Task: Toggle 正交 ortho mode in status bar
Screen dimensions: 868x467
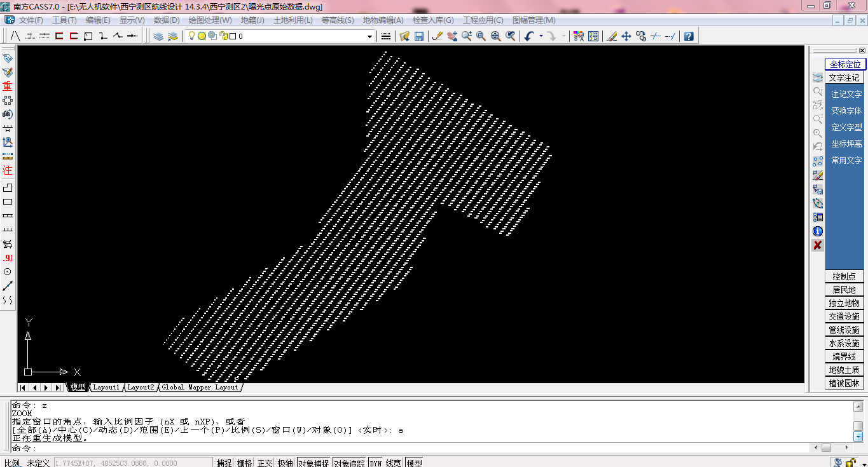Action: click(x=265, y=463)
